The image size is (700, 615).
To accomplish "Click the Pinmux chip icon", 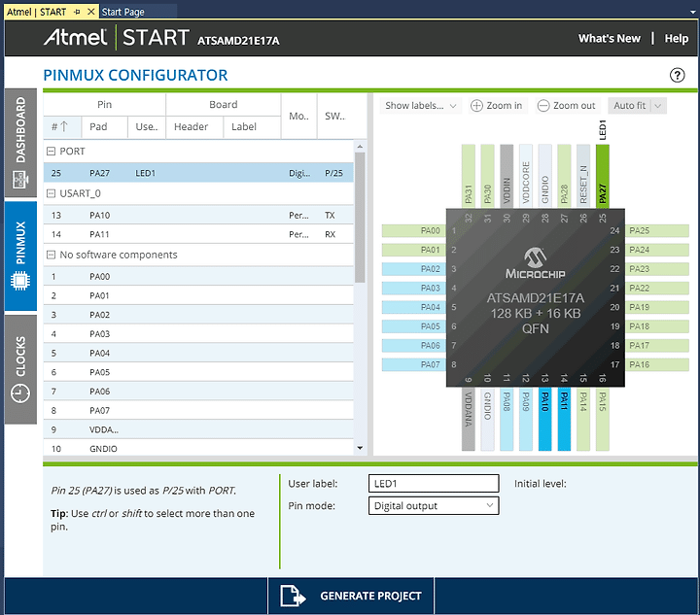I will tap(20, 281).
